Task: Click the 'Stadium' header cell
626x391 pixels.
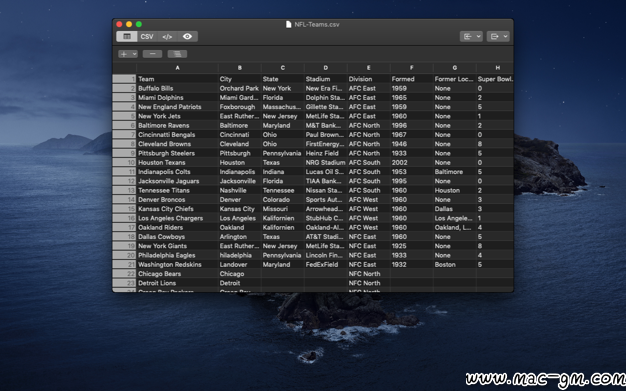Action: tap(326, 79)
